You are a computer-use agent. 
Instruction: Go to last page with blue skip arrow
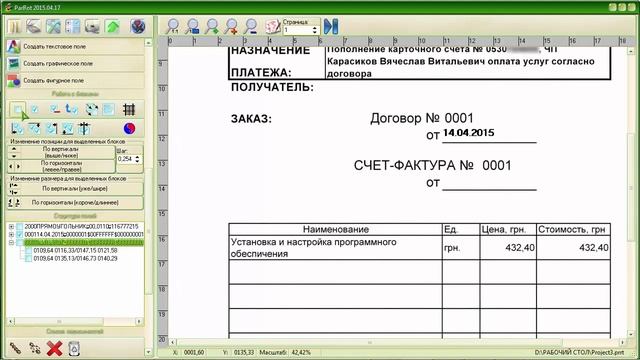pos(331,26)
